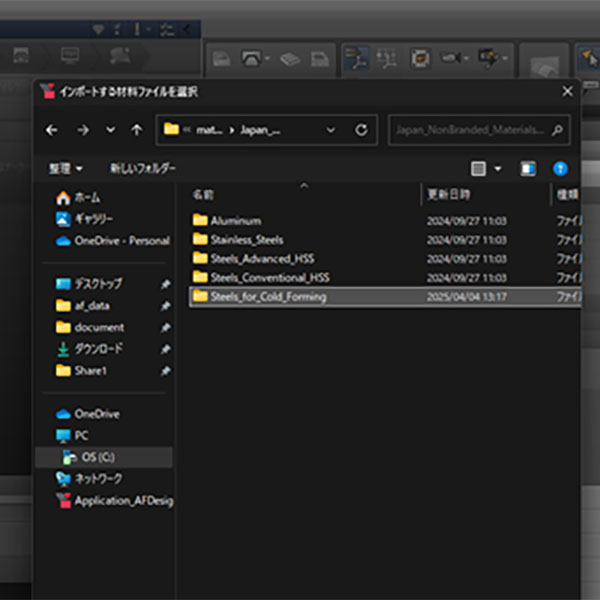The image size is (600, 600).
Task: Close the import material file dialog
Action: pos(567,91)
